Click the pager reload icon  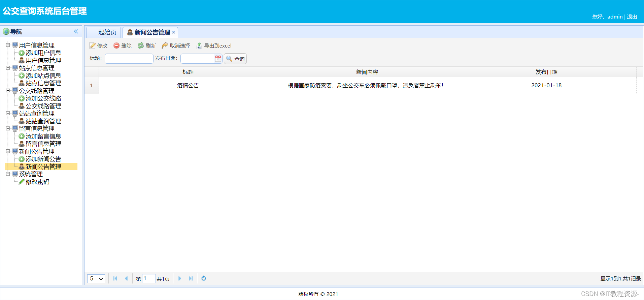point(204,278)
